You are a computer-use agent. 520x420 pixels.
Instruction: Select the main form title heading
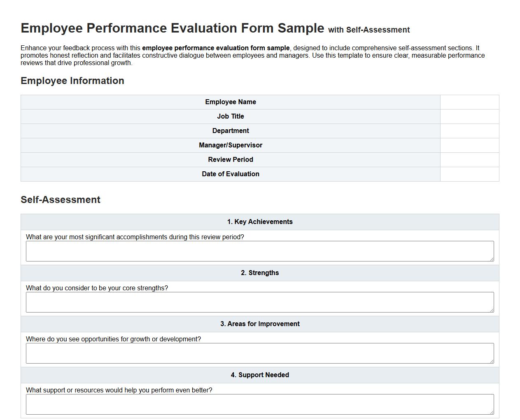point(172,28)
